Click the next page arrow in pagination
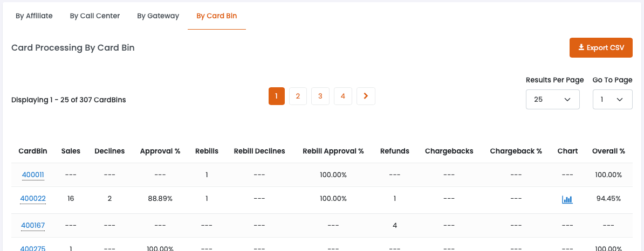644x251 pixels. tap(366, 96)
